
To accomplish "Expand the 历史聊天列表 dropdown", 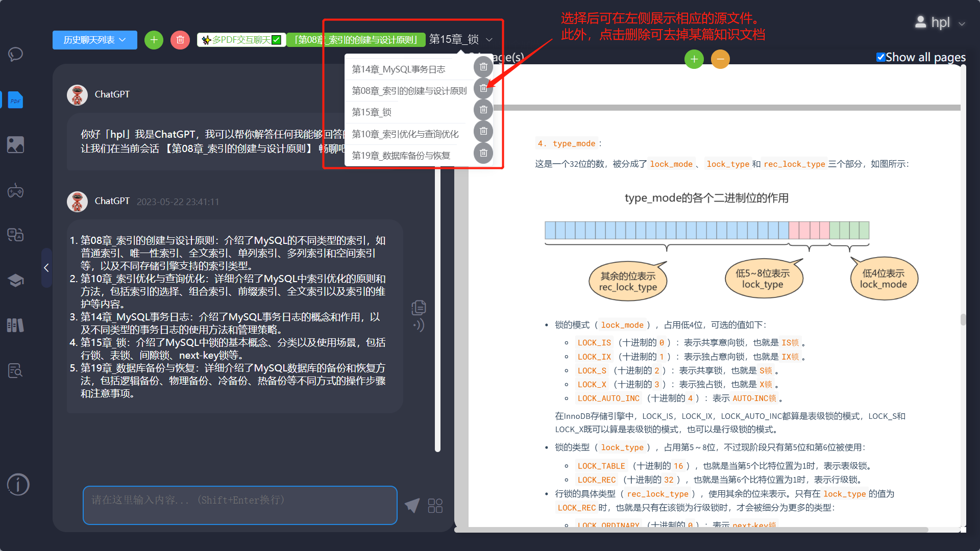I will pos(94,40).
